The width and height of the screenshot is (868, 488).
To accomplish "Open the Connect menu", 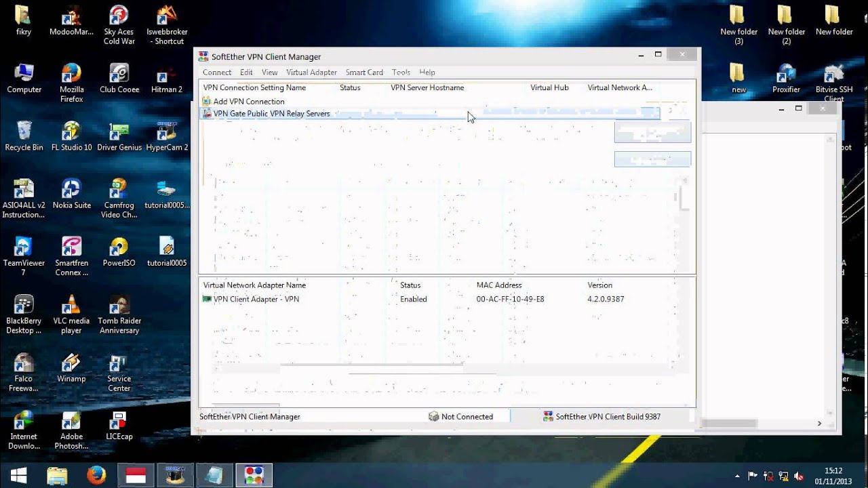I will coord(217,73).
